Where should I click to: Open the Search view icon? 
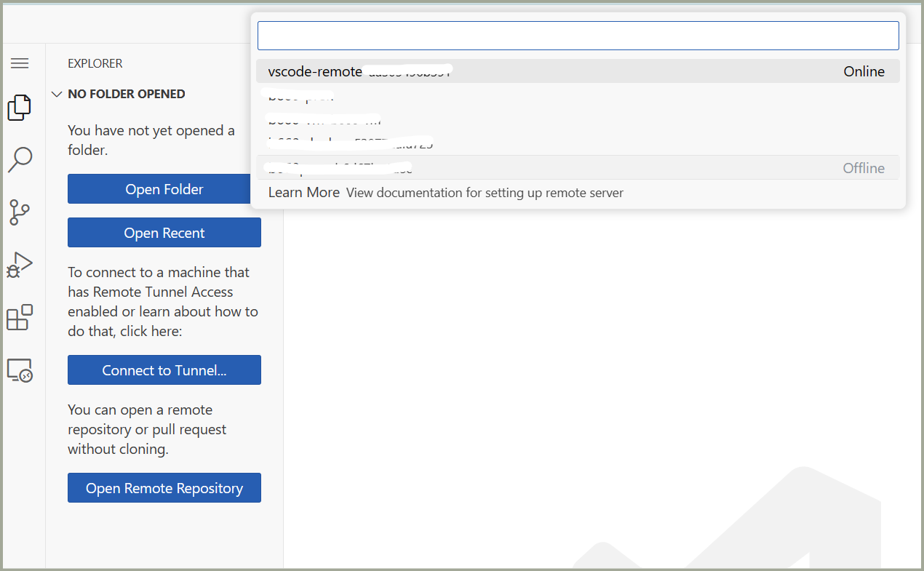(x=20, y=159)
